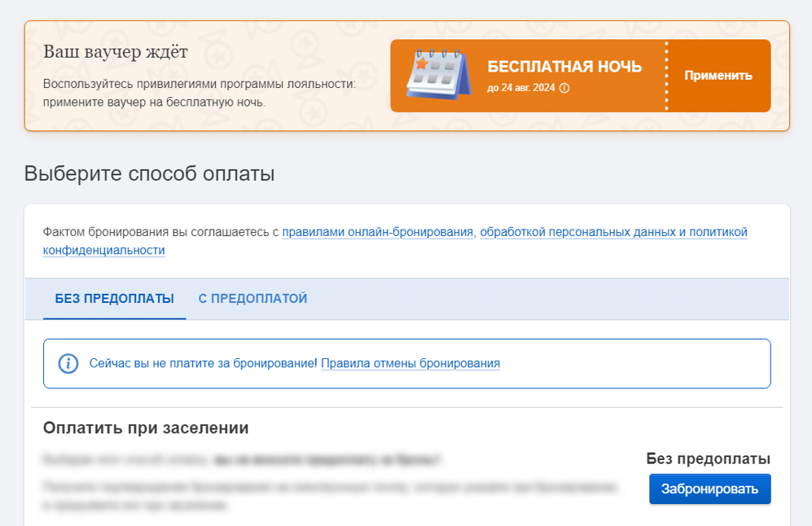The height and width of the screenshot is (526, 812).
Task: Click the Ваш ваучер ждёт heading
Action: 116,52
